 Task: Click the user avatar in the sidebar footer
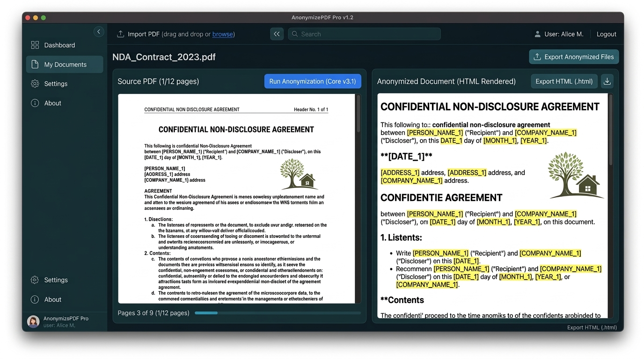33,322
